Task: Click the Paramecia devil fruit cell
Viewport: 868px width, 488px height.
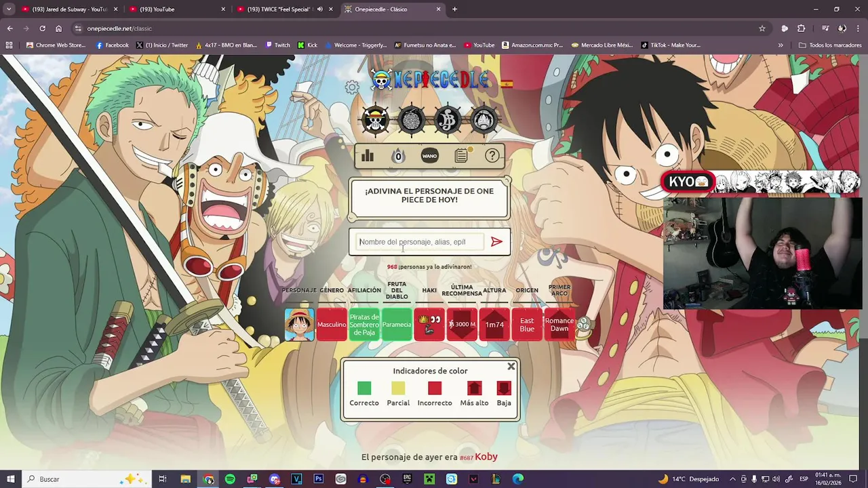Action: pos(397,325)
